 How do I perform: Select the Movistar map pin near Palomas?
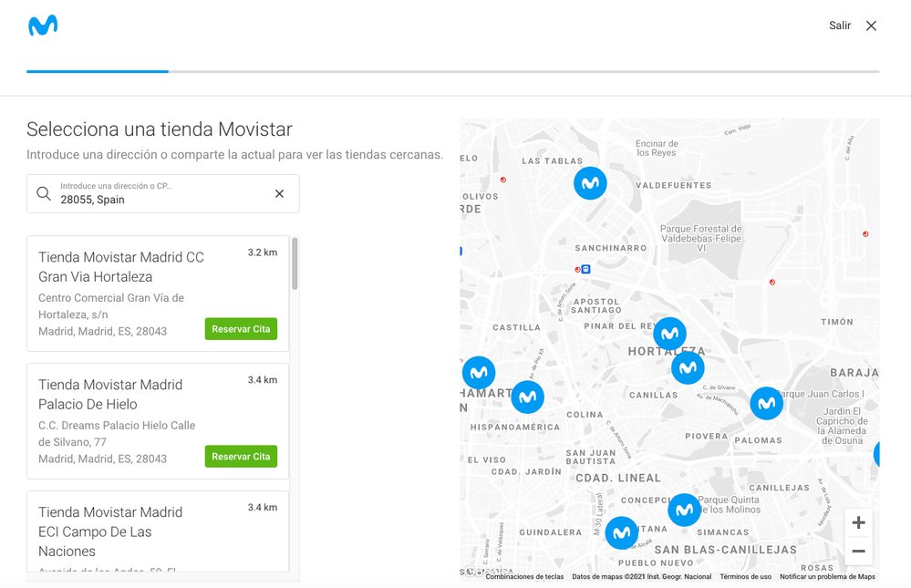pyautogui.click(x=766, y=403)
